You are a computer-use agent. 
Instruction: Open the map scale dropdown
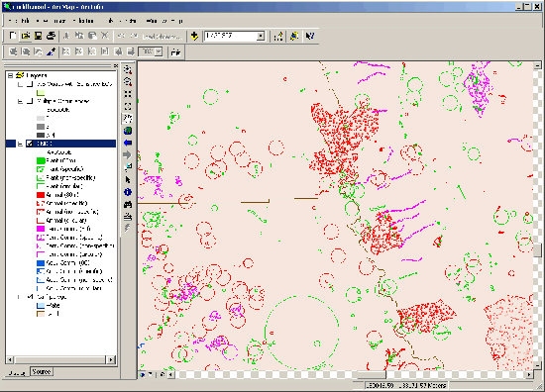pos(261,36)
